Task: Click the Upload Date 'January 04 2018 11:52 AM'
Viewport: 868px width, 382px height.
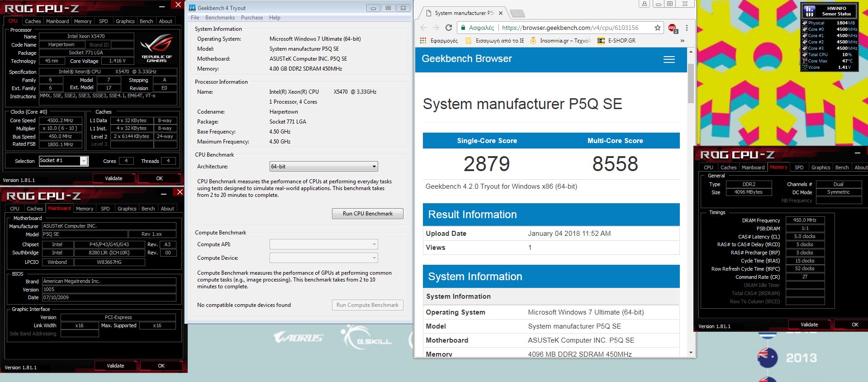Action: (x=569, y=234)
